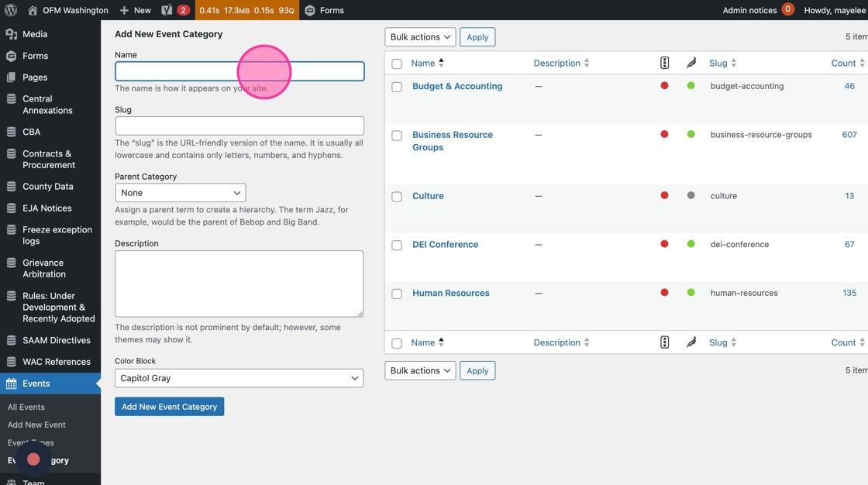Expand the Color Block dropdown
868x485 pixels.
(x=239, y=378)
